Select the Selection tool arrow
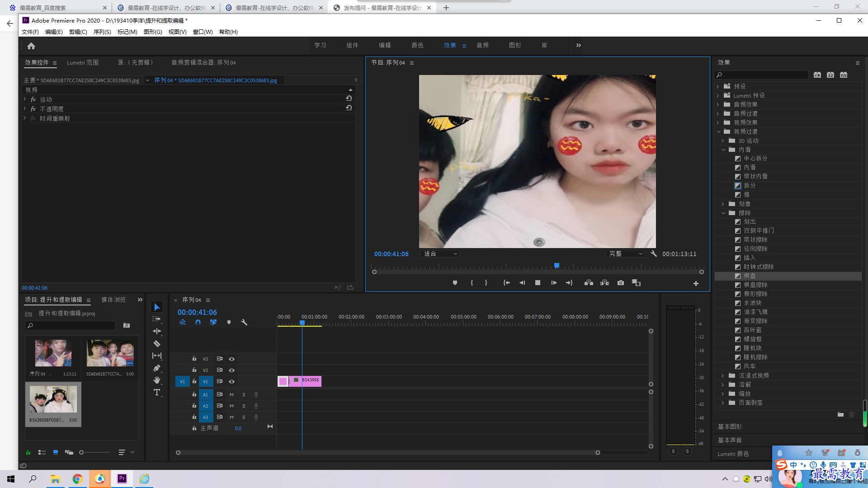 coord(157,307)
